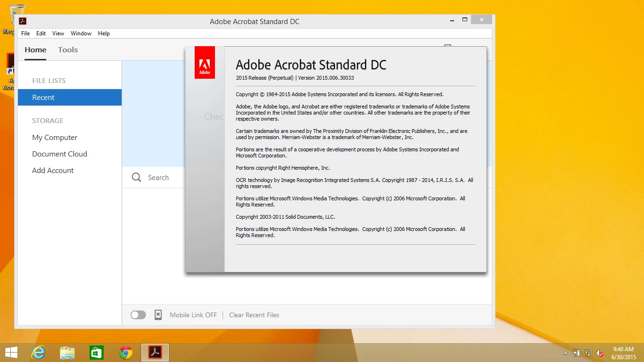Click the battery power tray icon
The height and width of the screenshot is (362, 644).
point(577,353)
